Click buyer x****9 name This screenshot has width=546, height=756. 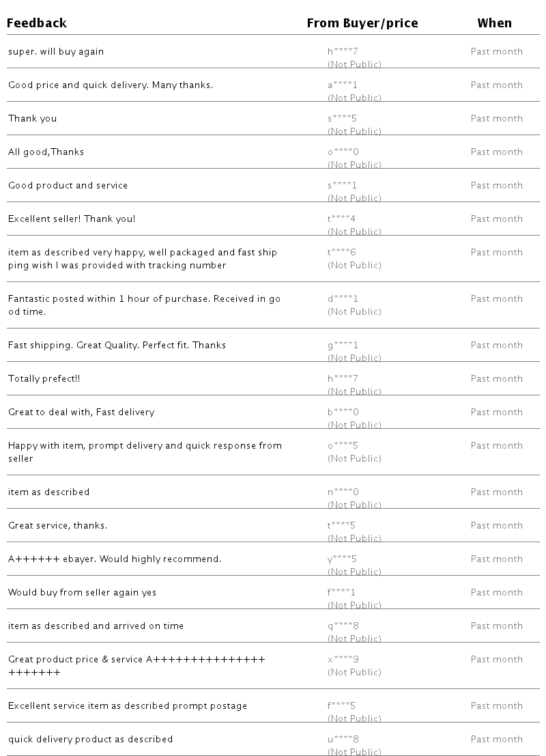click(x=343, y=660)
